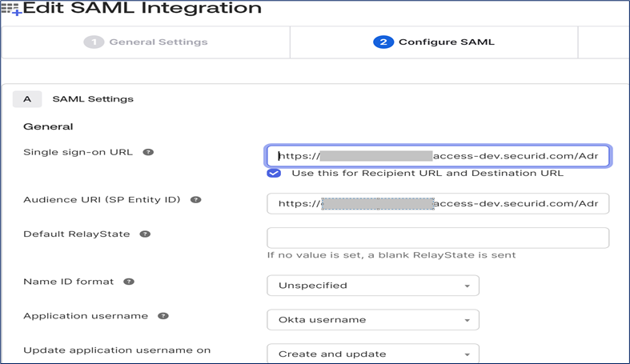This screenshot has width=630, height=364.
Task: Click the Single sign-on URL field
Action: (x=438, y=156)
